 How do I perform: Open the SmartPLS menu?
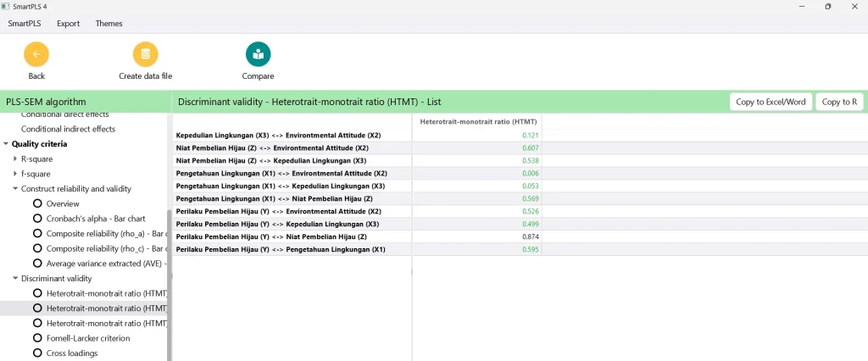(25, 23)
